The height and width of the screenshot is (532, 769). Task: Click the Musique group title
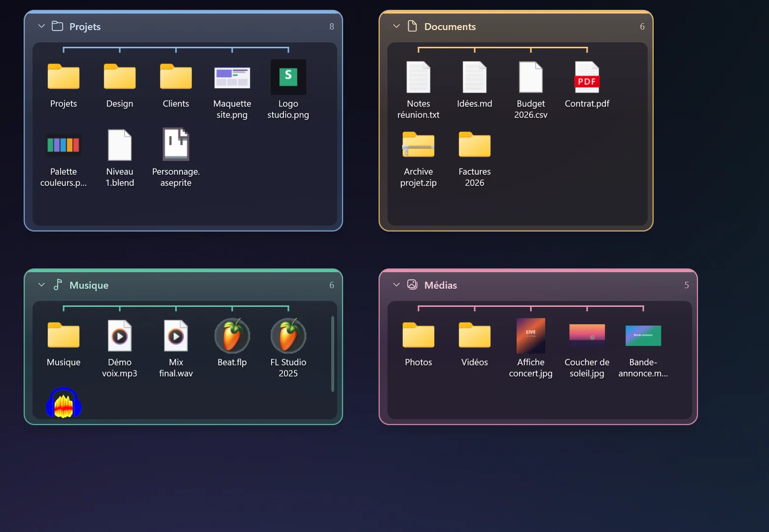point(89,285)
